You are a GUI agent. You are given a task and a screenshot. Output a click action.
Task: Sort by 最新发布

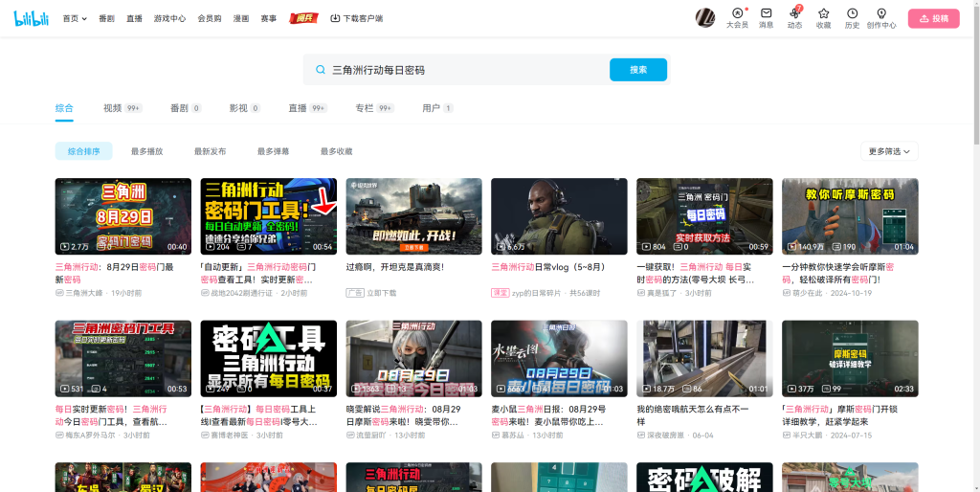(210, 151)
